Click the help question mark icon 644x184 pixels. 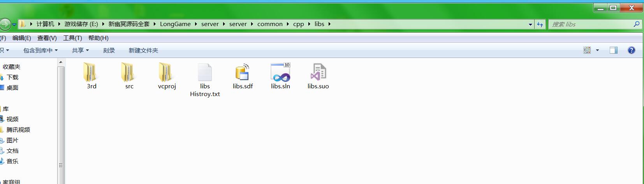631,50
